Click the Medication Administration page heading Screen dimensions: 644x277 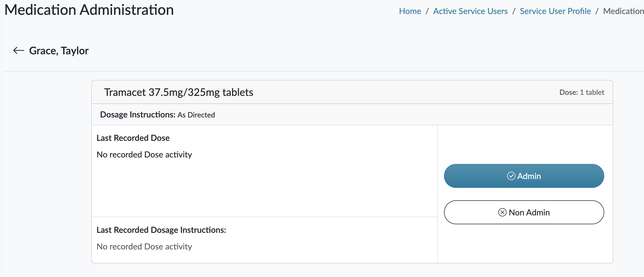point(89,10)
